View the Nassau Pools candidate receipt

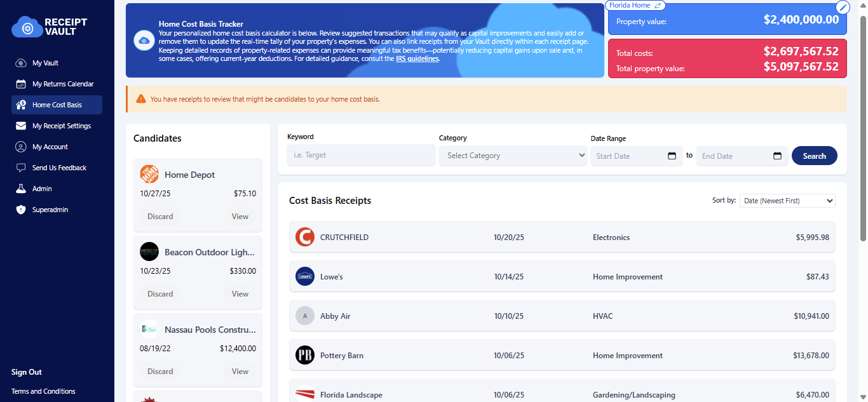pyautogui.click(x=240, y=372)
